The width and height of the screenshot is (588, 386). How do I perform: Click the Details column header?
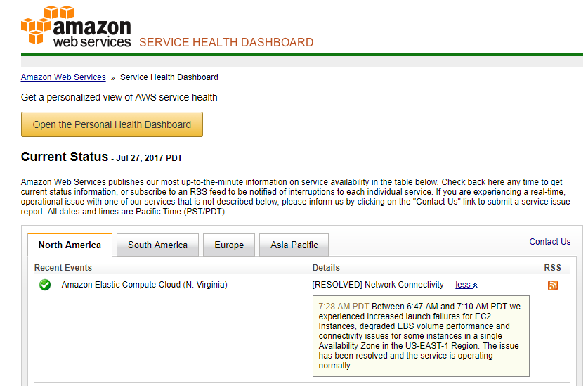326,268
